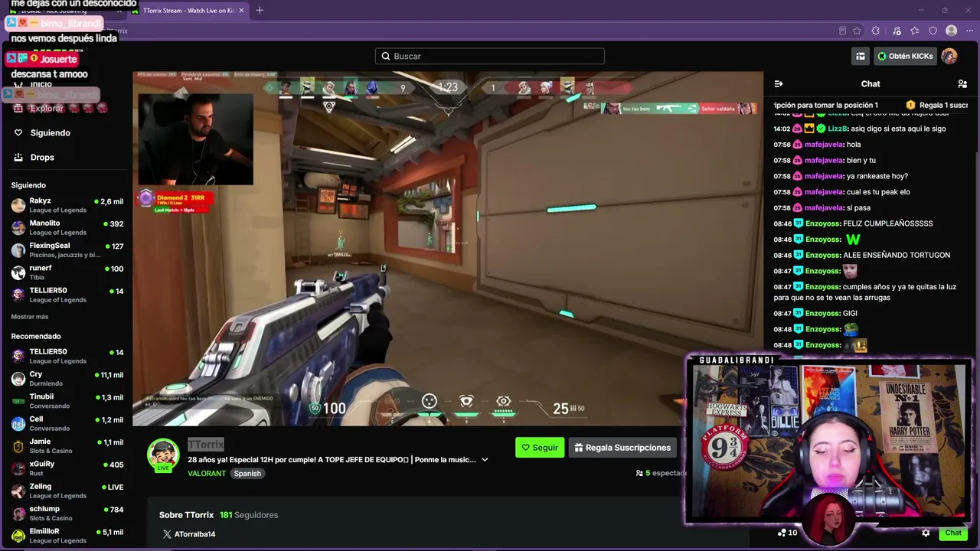The image size is (980, 551).
Task: Open TELLIER50 channel under Recomendado
Action: (x=67, y=356)
